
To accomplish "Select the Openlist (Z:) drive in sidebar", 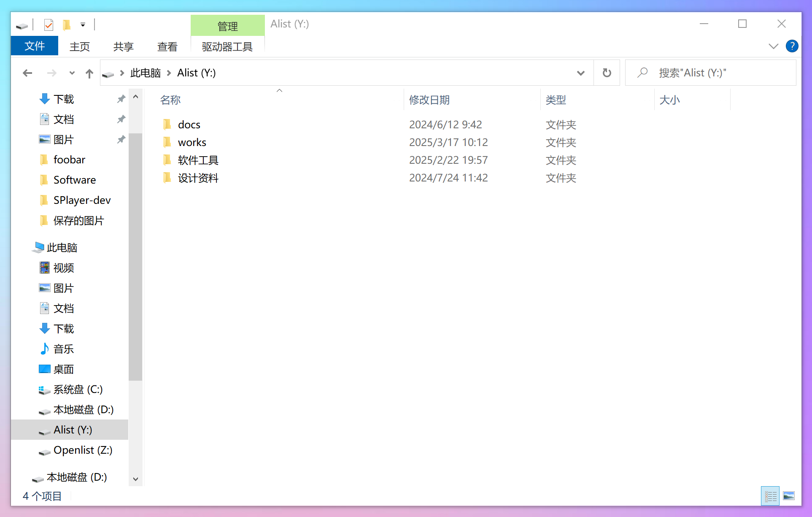I will point(83,450).
